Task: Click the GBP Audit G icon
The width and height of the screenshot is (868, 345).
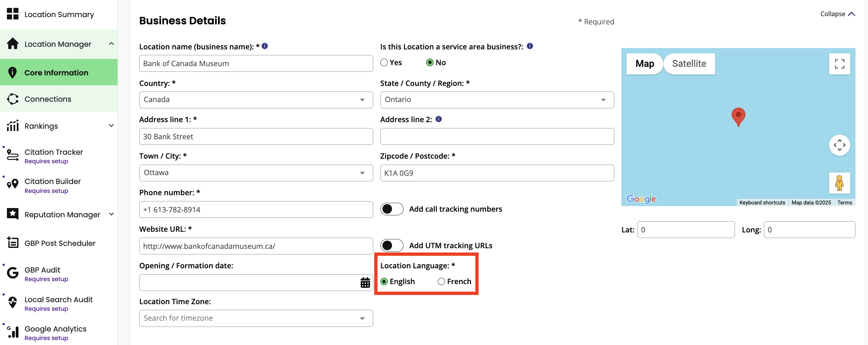Action: click(x=13, y=273)
